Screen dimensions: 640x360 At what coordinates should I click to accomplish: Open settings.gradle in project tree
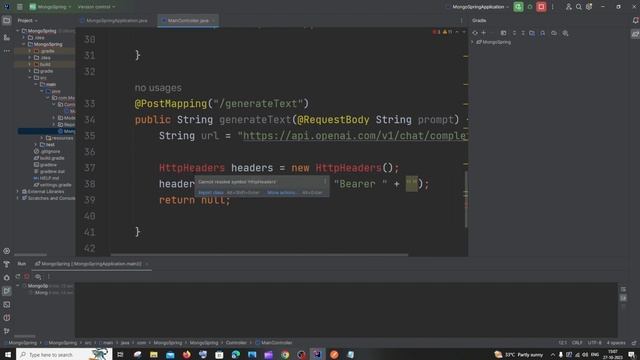tap(52, 185)
